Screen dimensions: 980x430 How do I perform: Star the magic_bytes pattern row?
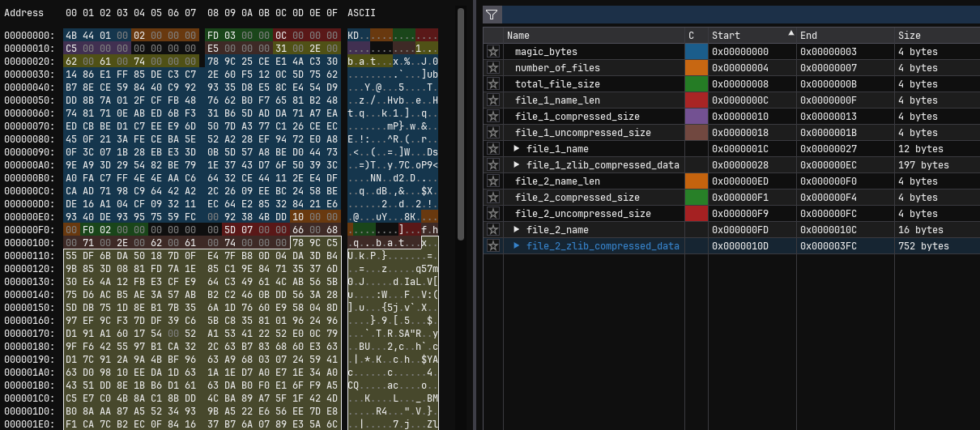(x=492, y=52)
